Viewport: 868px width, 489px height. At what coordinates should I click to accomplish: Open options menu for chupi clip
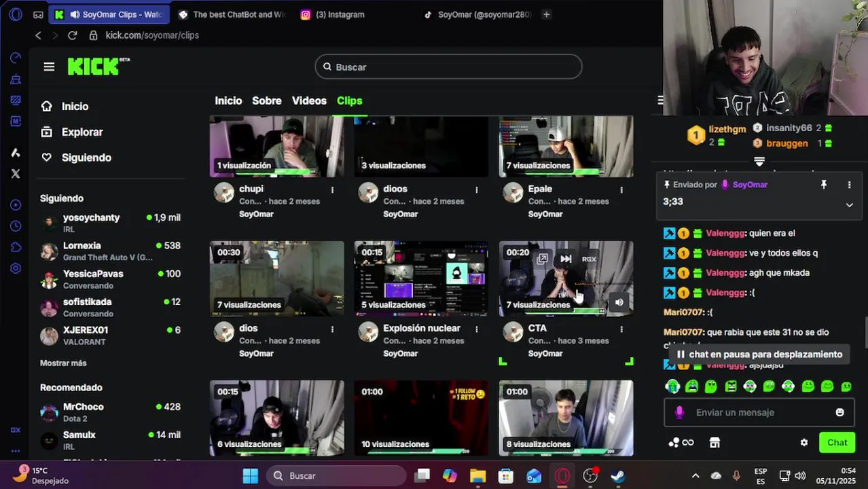click(x=332, y=189)
